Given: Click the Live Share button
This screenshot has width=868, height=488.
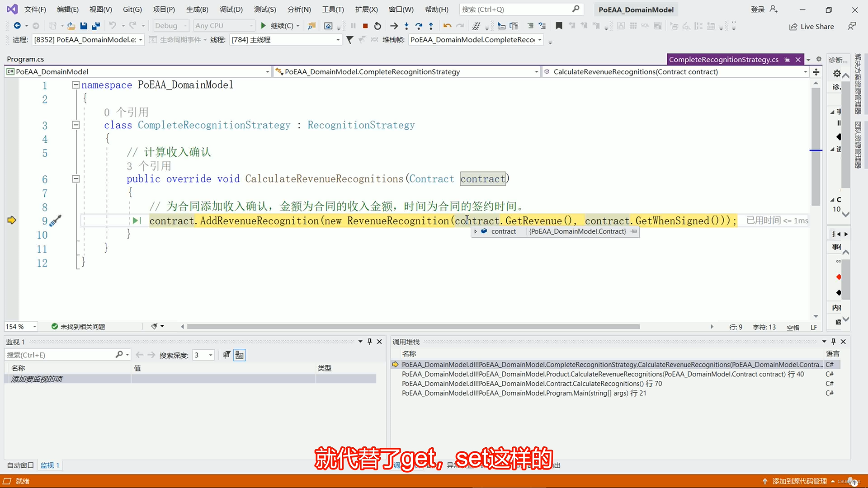Looking at the screenshot, I should (x=811, y=26).
